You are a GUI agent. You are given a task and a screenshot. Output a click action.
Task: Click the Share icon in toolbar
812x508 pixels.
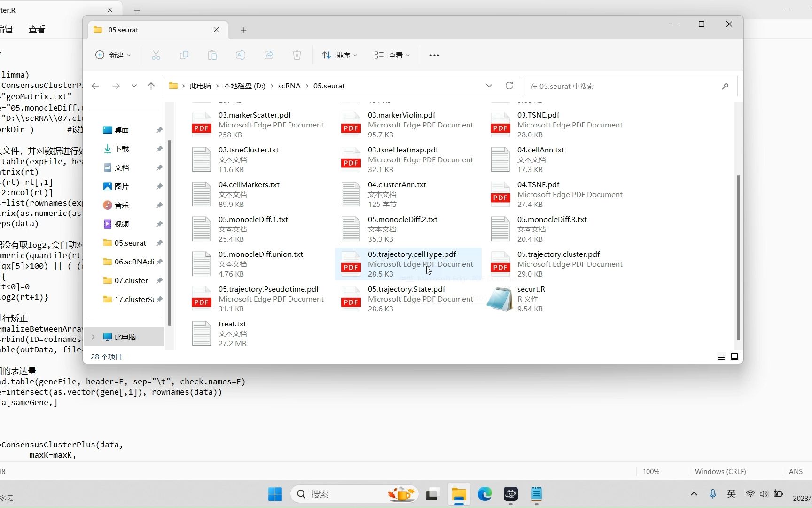tap(269, 56)
